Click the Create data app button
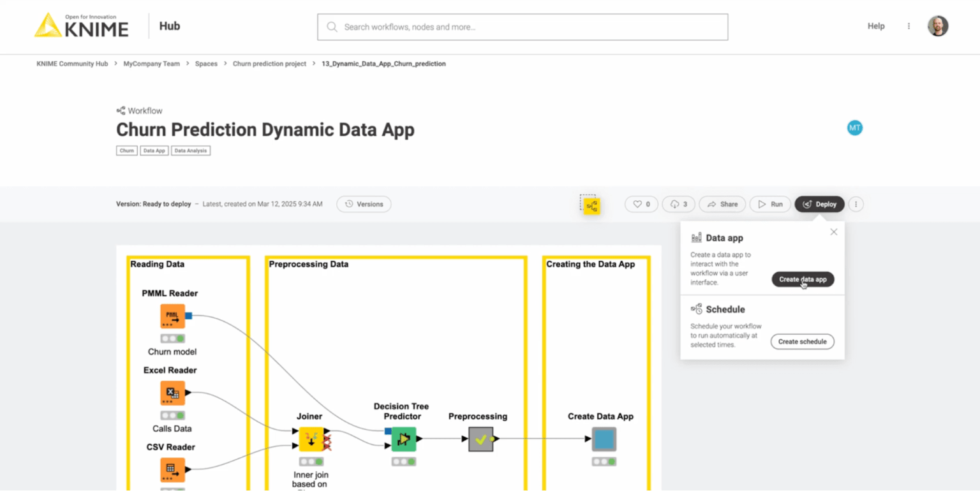980x491 pixels. tap(803, 279)
